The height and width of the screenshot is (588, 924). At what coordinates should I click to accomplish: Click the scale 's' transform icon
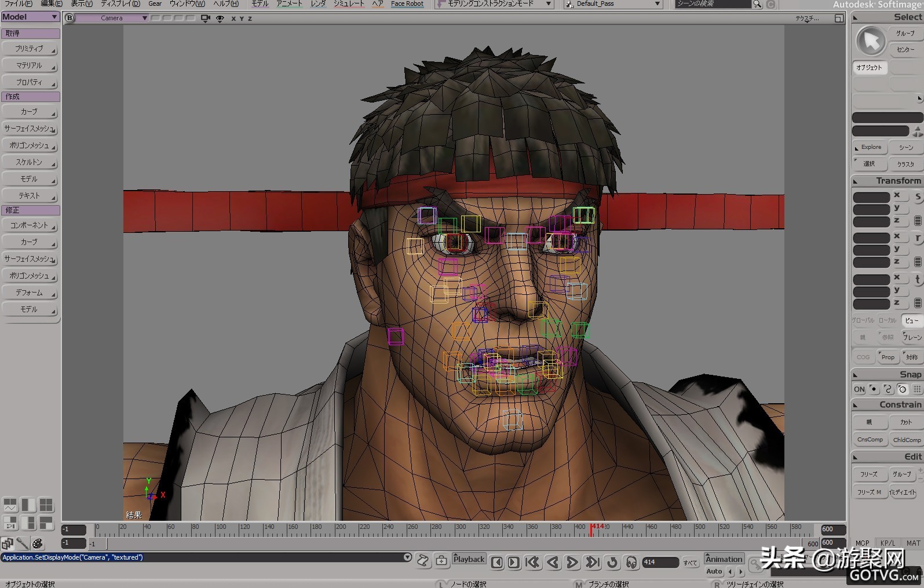[x=918, y=197]
